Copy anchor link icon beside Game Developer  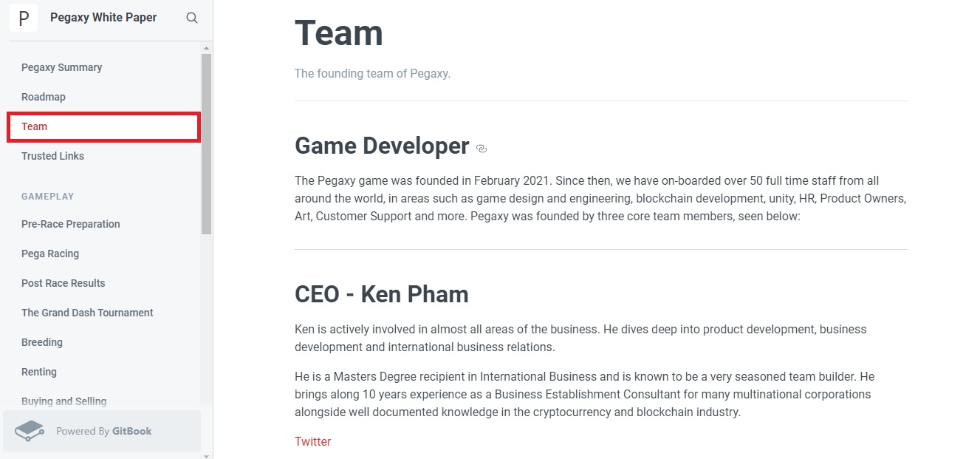482,149
